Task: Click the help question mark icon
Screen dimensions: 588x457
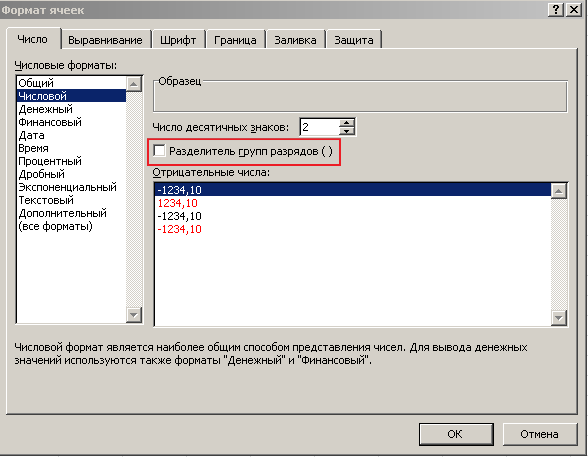Action: click(556, 9)
